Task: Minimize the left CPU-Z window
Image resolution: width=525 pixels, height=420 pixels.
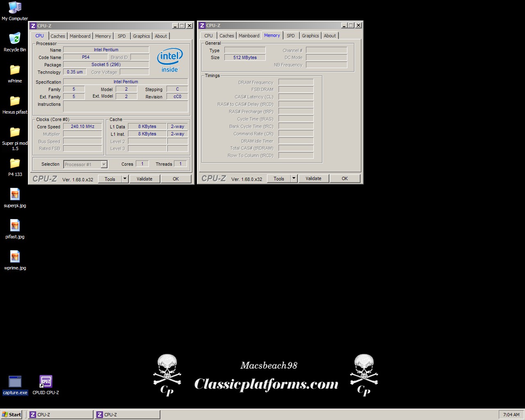Action: click(x=175, y=25)
